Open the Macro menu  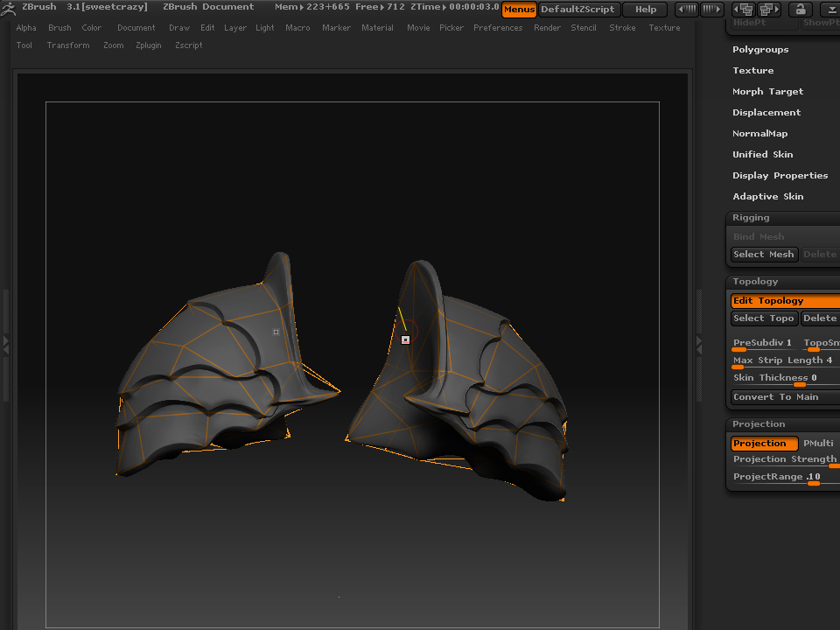pyautogui.click(x=297, y=28)
